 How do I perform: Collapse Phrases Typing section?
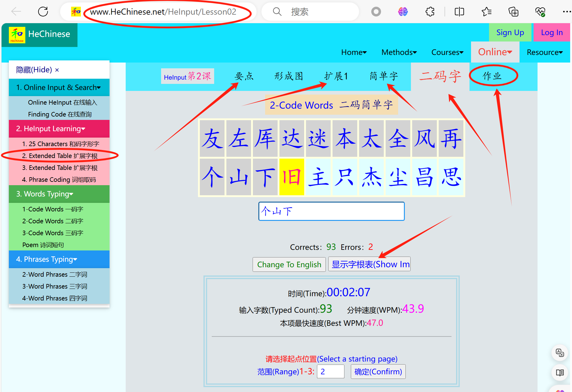tap(59, 259)
